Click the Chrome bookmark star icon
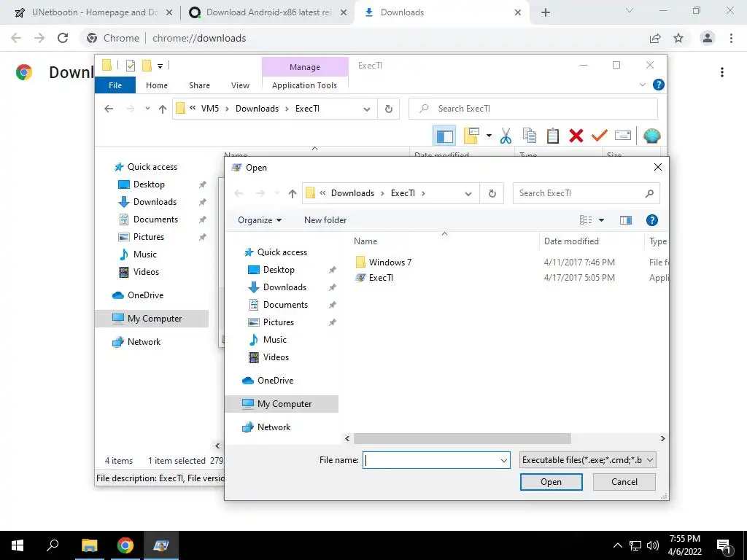This screenshot has width=747, height=560. click(678, 38)
